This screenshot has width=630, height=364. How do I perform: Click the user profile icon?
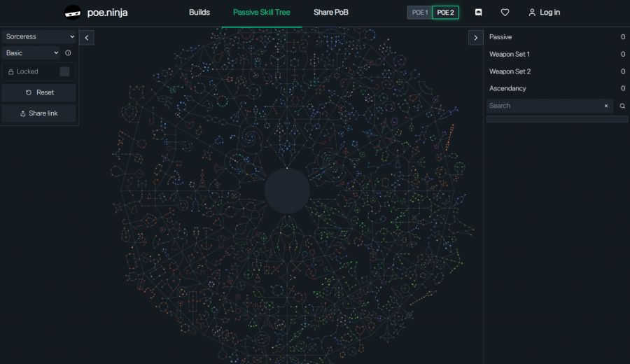coord(532,13)
